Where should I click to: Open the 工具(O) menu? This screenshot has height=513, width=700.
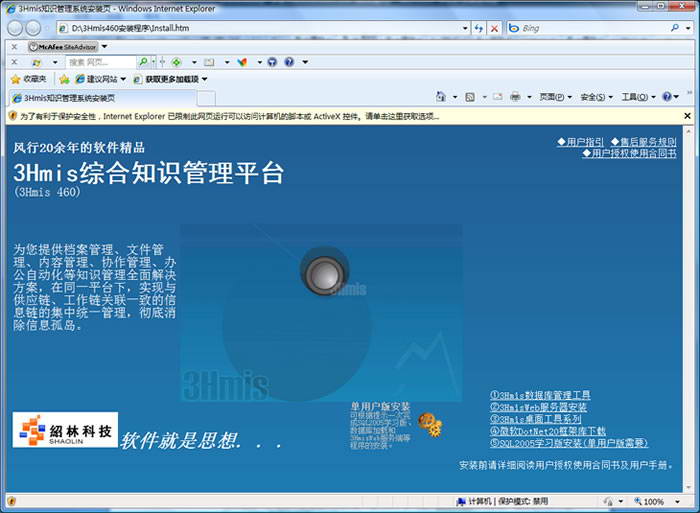pos(638,97)
